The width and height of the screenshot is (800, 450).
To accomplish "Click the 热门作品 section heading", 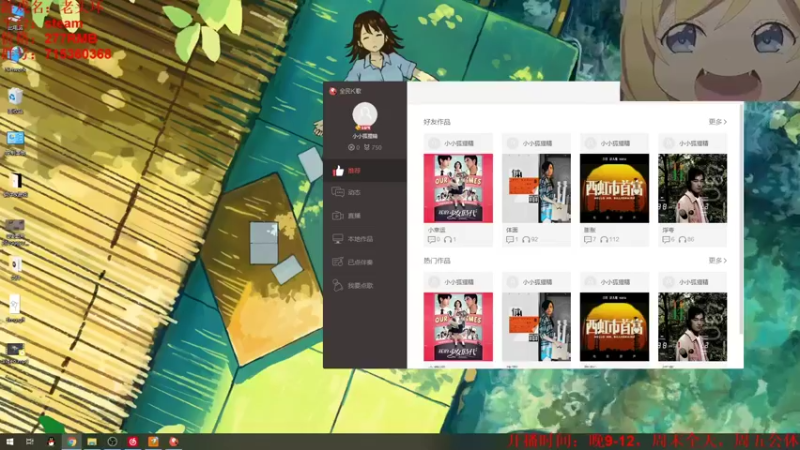I will [437, 261].
